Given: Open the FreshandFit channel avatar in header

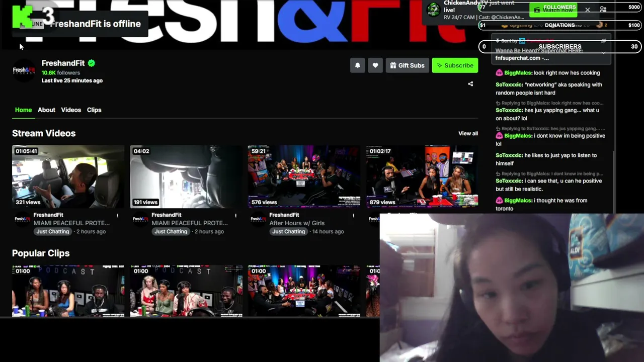Looking at the screenshot, I should [x=24, y=70].
